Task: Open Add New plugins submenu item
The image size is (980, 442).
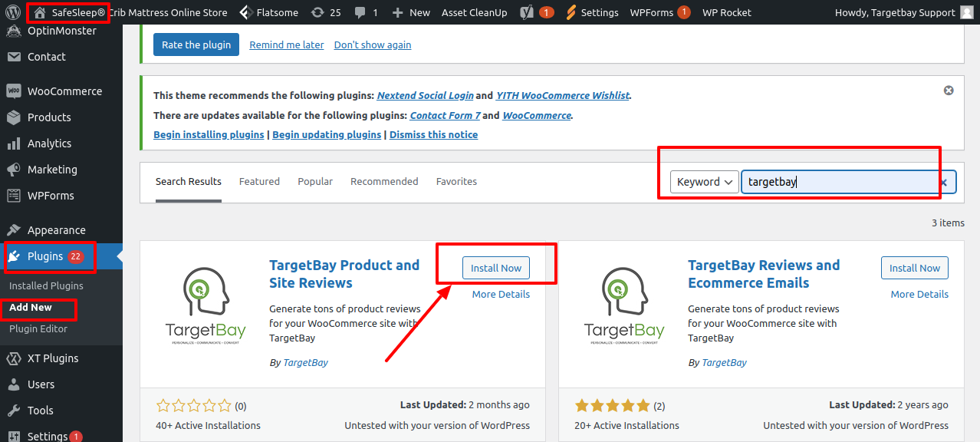Action: tap(31, 307)
